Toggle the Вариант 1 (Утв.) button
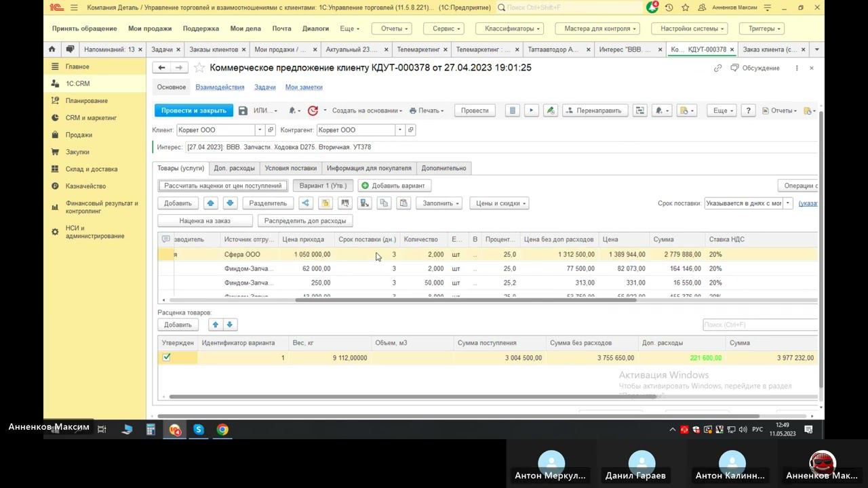 pos(323,185)
